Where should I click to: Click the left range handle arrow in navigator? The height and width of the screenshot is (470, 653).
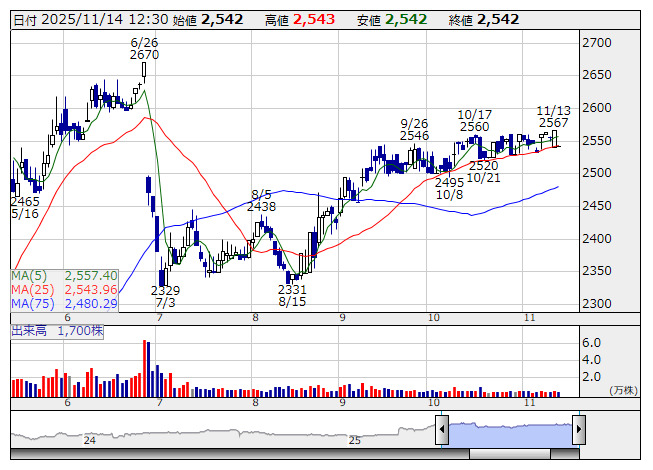441,430
